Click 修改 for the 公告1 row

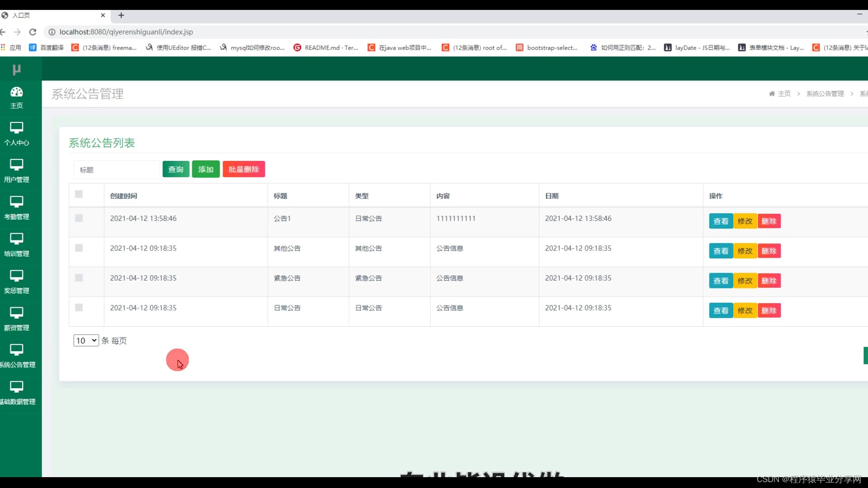tap(745, 221)
